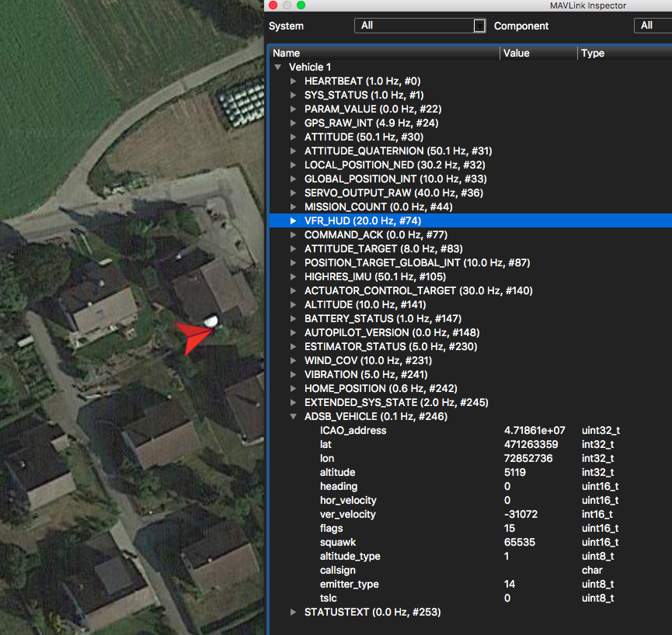Click the arrow icon beside WIND_COV
Screen dimensions: 672x635
tap(294, 360)
